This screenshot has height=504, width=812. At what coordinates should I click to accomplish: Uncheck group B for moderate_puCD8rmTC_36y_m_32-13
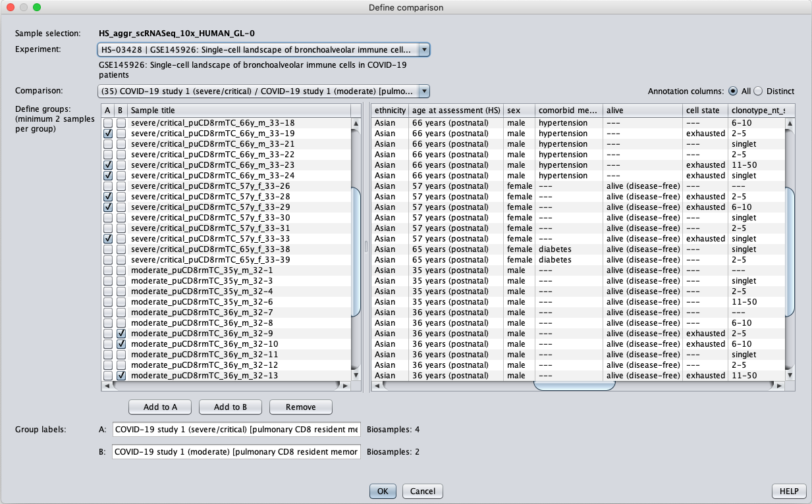pyautogui.click(x=121, y=376)
